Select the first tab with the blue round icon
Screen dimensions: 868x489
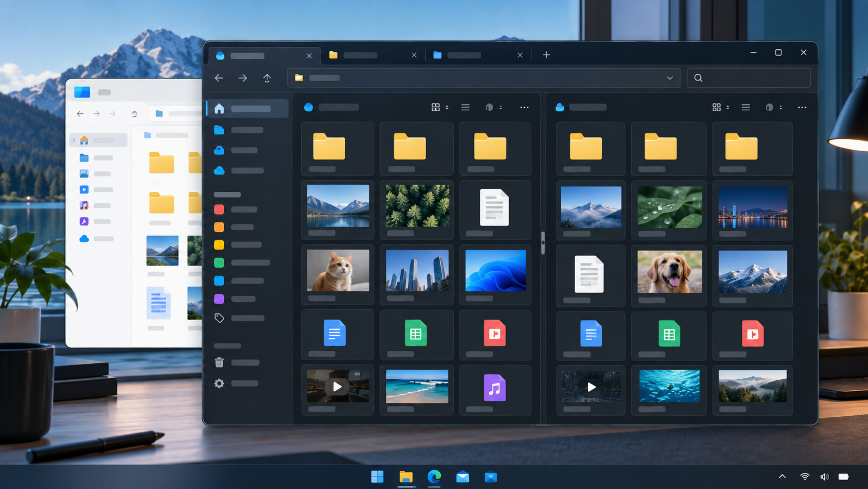pos(265,56)
